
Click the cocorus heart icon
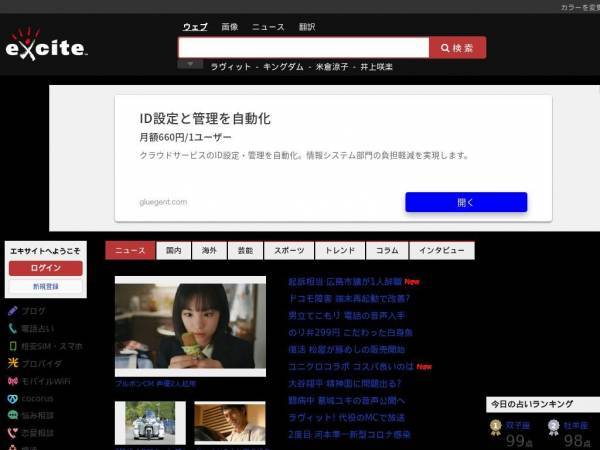[x=13, y=398]
